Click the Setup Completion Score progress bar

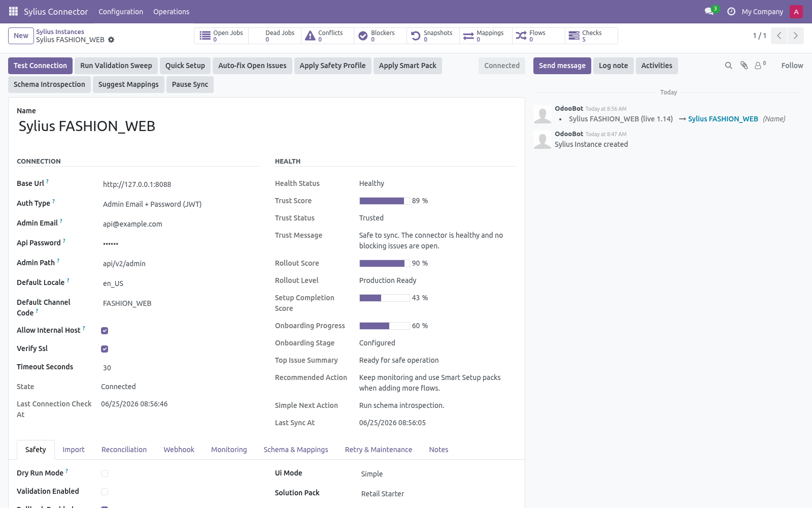point(385,298)
